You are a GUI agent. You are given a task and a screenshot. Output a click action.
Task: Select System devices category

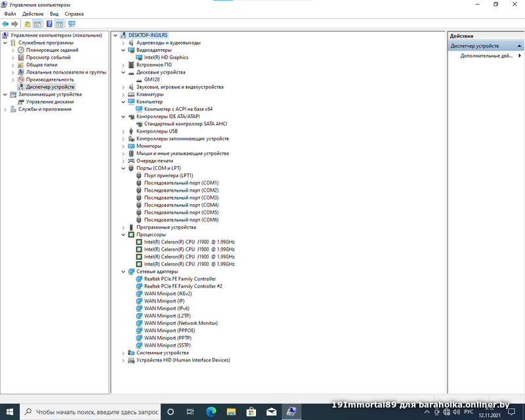point(162,352)
